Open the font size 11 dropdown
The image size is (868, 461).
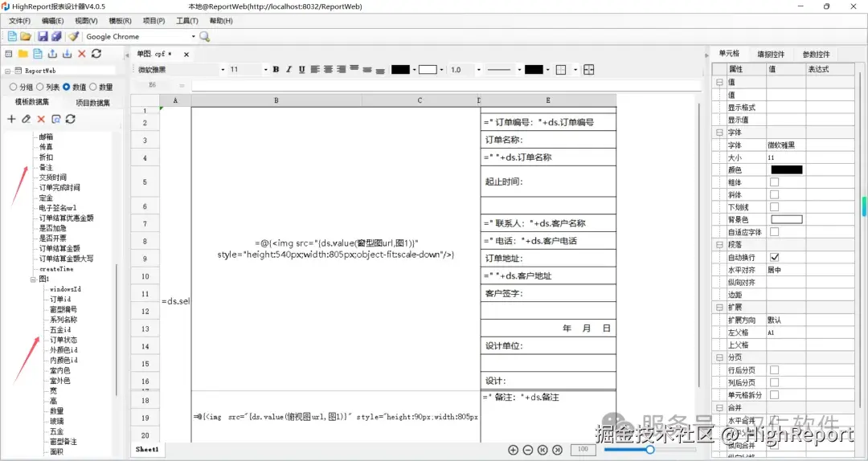tap(265, 70)
